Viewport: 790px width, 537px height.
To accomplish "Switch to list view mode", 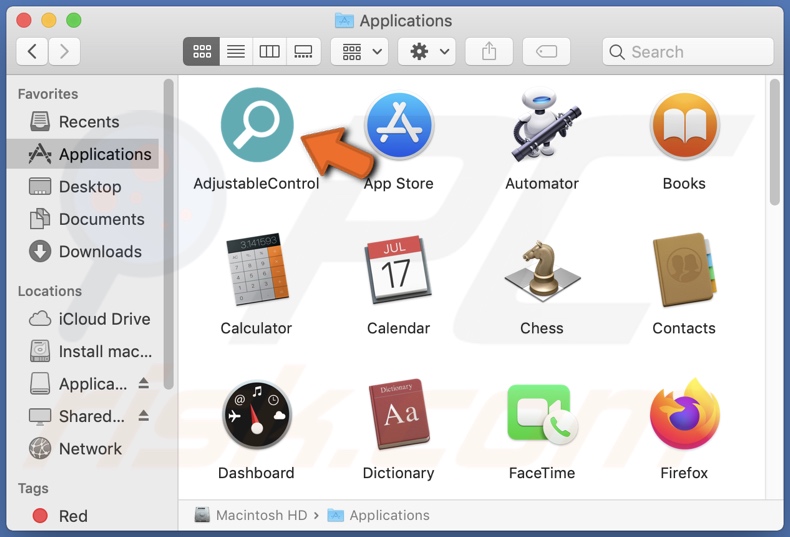I will pos(236,51).
